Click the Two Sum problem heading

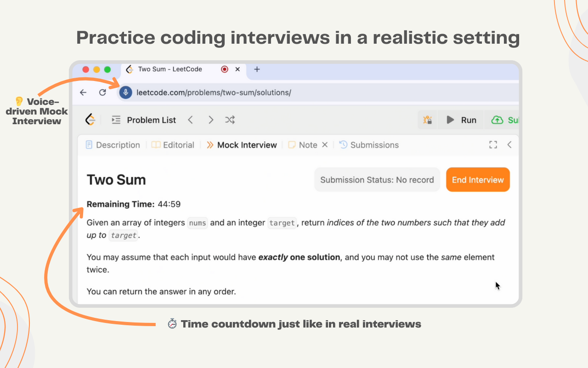[116, 180]
